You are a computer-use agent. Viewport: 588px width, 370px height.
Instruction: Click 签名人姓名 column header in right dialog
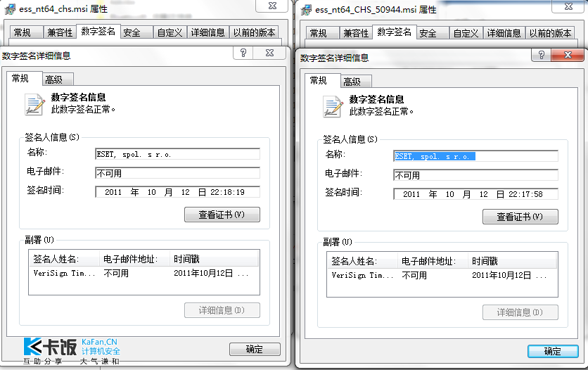pos(362,261)
